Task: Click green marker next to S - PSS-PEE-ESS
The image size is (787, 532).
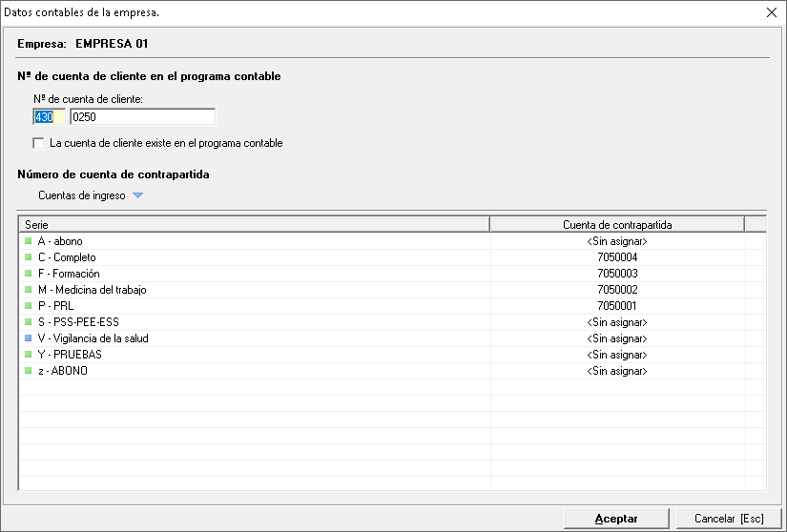Action: (x=29, y=322)
